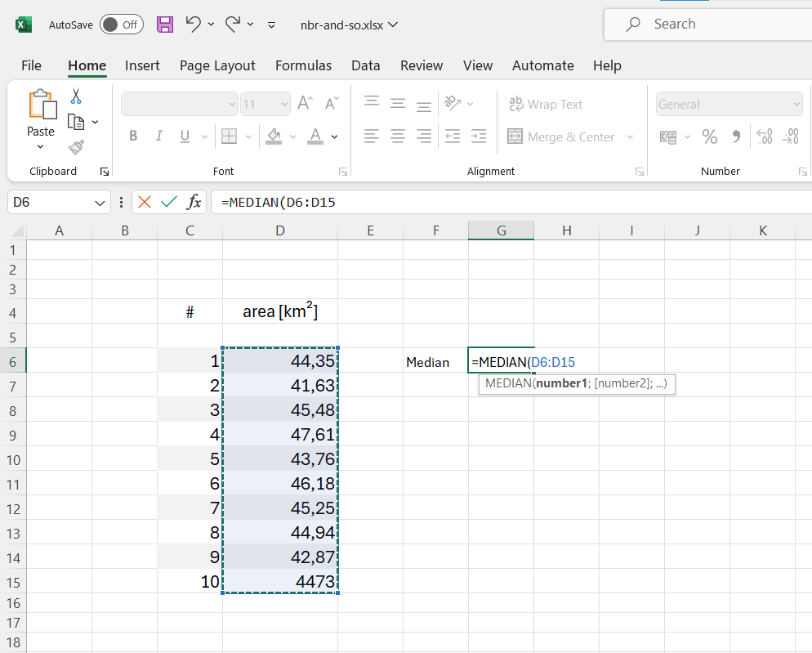Click the Save icon in title bar
Image resolution: width=812 pixels, height=653 pixels.
point(165,25)
